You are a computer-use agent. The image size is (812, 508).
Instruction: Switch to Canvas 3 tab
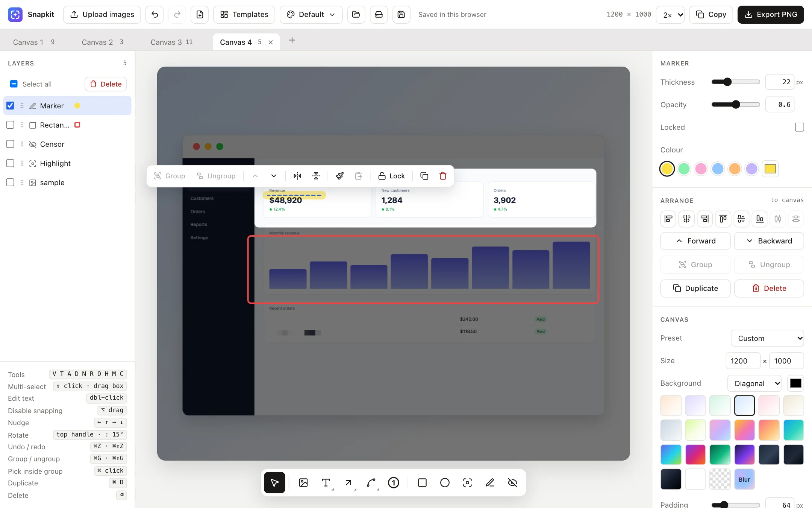pos(171,42)
